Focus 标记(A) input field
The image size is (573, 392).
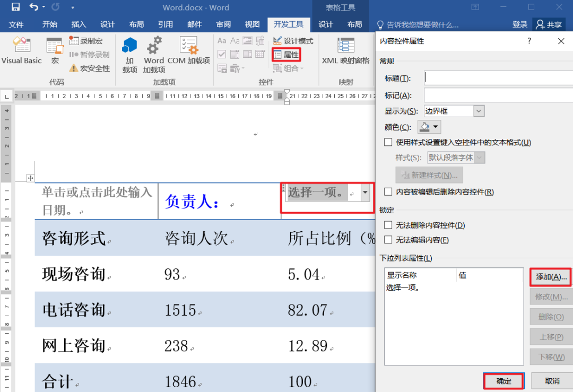pyautogui.click(x=498, y=95)
